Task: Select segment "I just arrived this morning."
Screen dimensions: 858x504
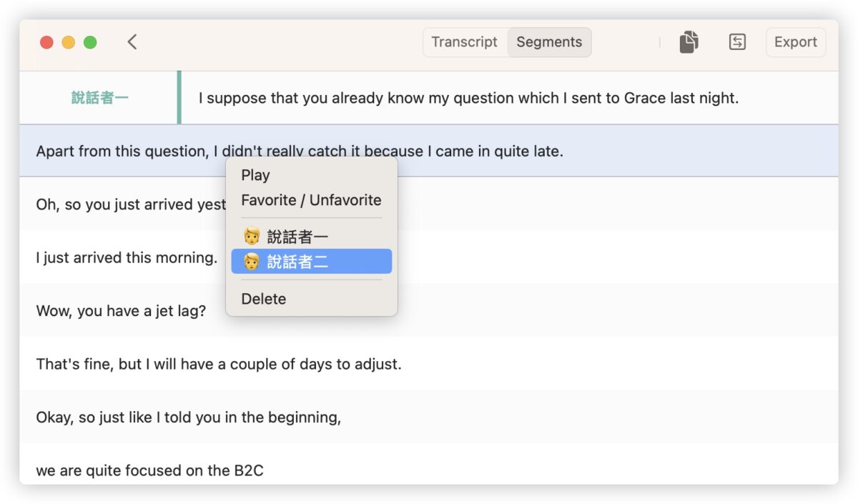Action: [429, 257]
